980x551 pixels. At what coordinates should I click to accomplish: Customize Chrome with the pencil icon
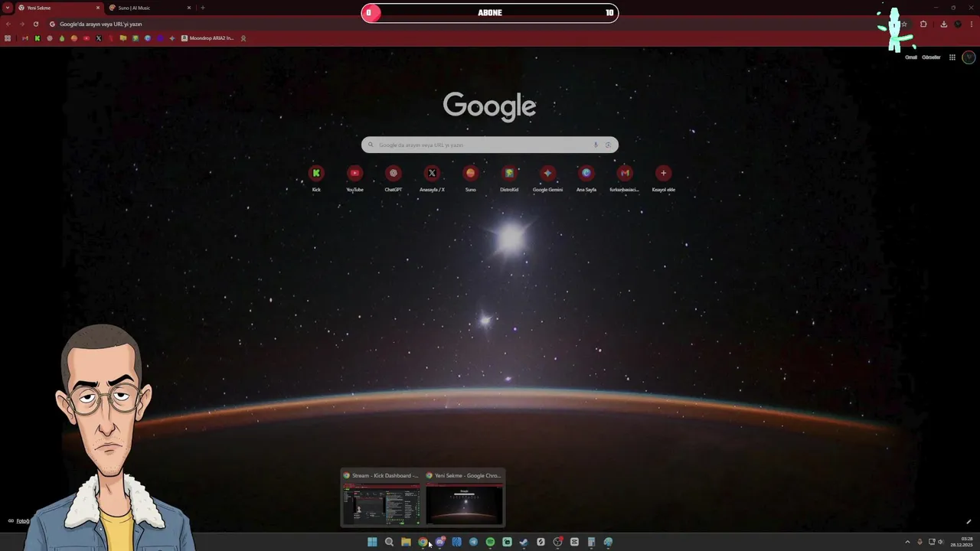point(969,522)
